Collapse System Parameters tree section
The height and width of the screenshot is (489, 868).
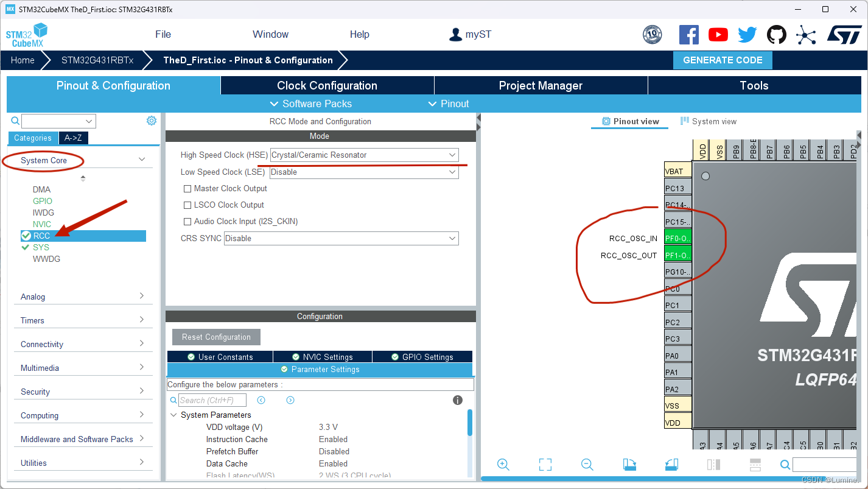pyautogui.click(x=173, y=415)
